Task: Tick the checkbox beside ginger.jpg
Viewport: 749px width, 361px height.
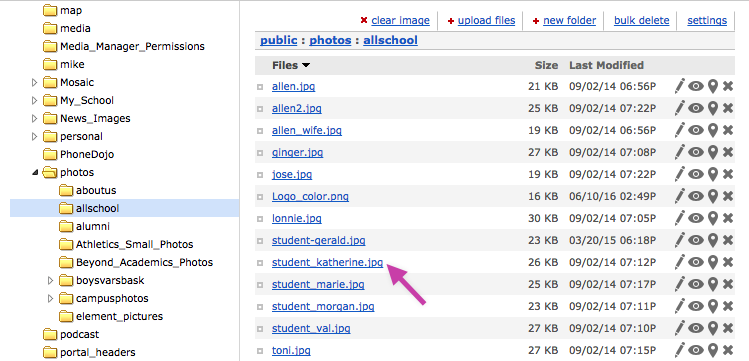Action: (x=260, y=153)
